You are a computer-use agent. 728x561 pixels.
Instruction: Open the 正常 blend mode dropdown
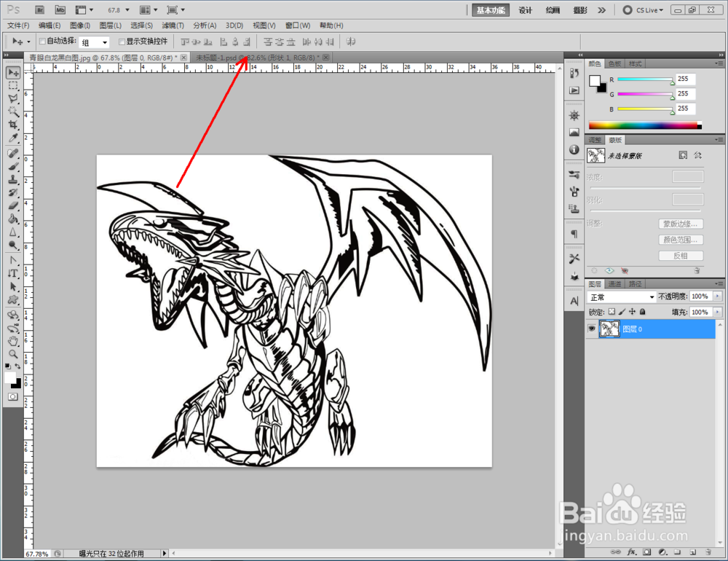tap(621, 297)
